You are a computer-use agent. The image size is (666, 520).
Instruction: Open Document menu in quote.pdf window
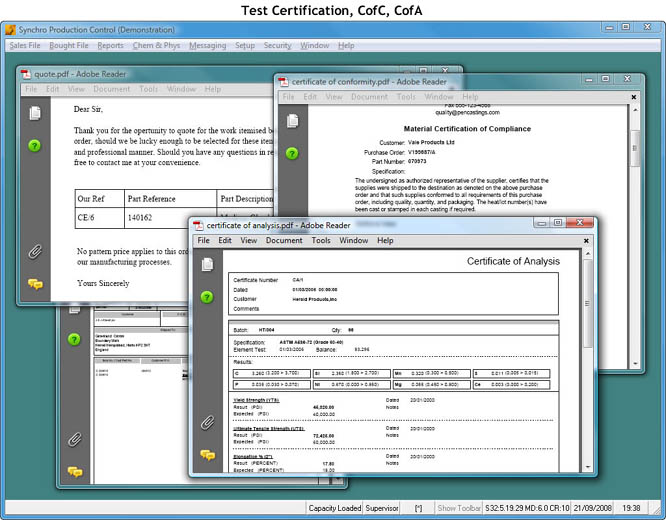point(112,89)
